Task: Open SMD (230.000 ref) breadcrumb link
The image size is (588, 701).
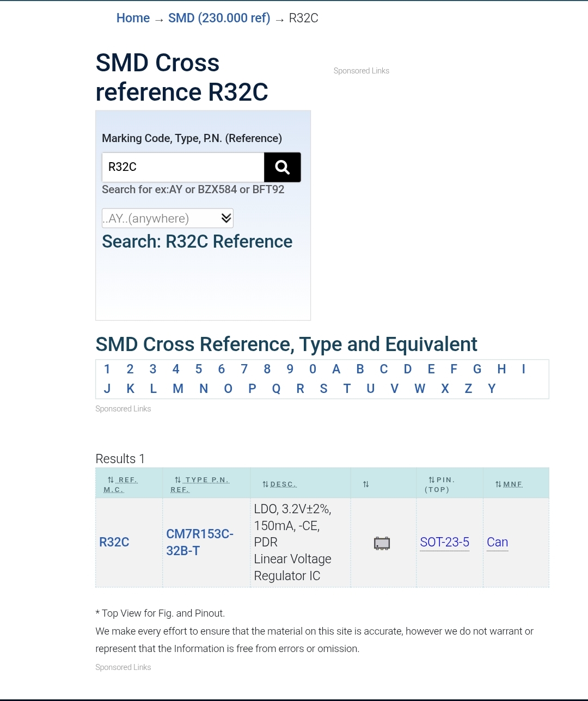Action: point(219,18)
